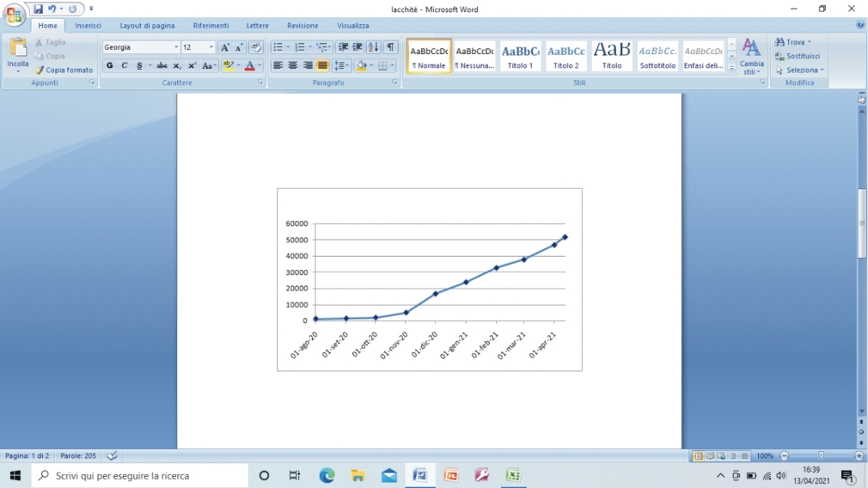The image size is (868, 488).
Task: Align text to the left
Action: pos(278,66)
